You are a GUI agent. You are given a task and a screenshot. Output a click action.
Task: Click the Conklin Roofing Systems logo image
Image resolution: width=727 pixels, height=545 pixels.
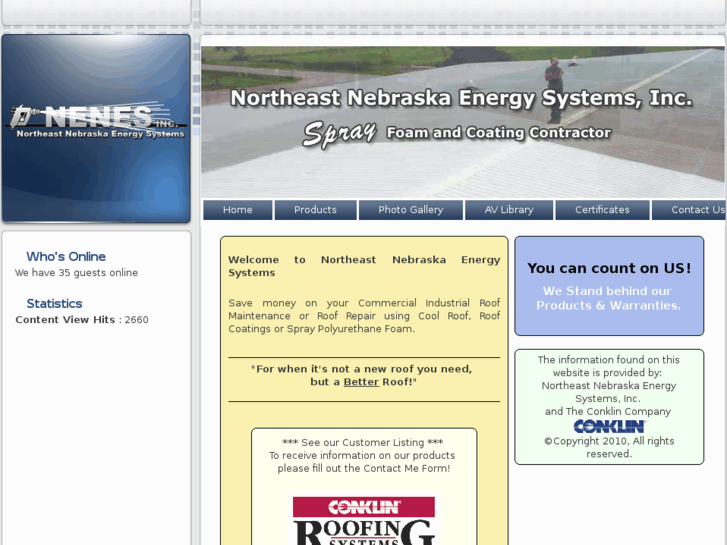(364, 520)
